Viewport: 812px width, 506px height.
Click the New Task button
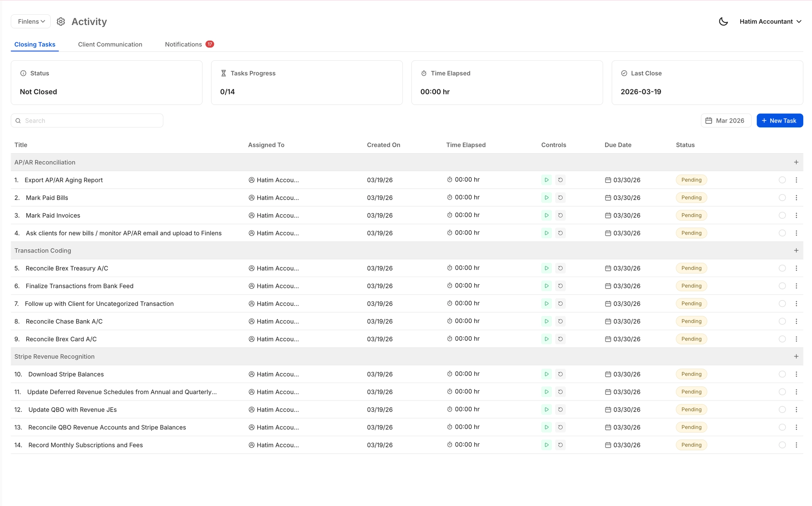(x=779, y=121)
